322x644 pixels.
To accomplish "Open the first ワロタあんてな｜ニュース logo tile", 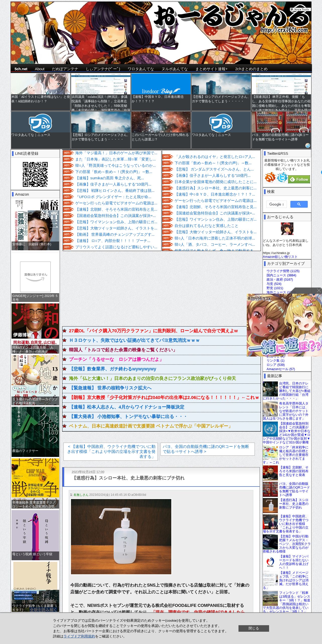I will 40,130.
